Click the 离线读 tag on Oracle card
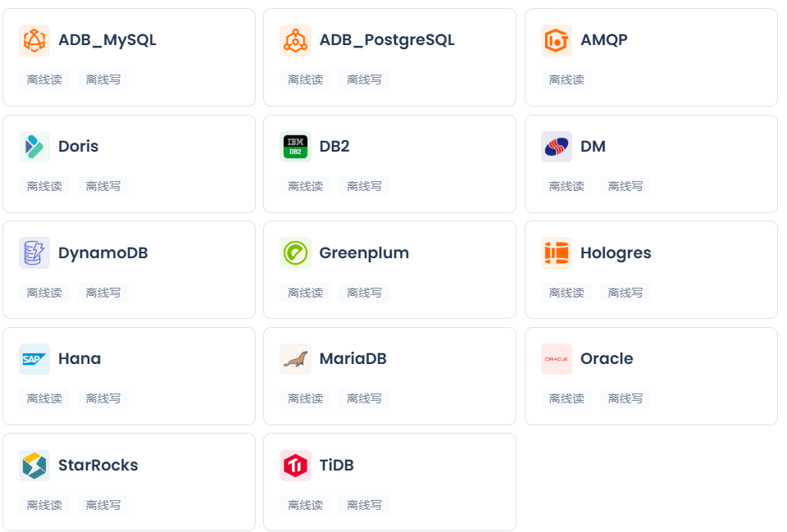Image resolution: width=787 pixels, height=532 pixels. (x=566, y=398)
